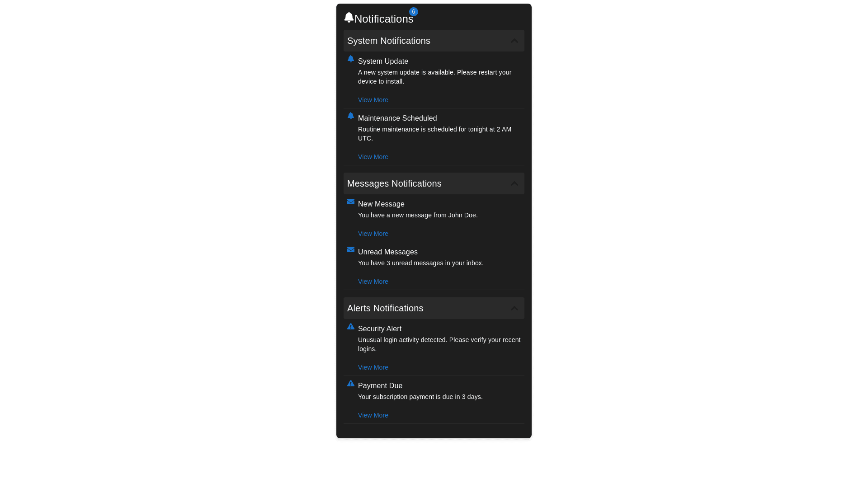868x488 pixels.
Task: Click the bell icon beside Maintenance Scheduled
Action: 350,116
